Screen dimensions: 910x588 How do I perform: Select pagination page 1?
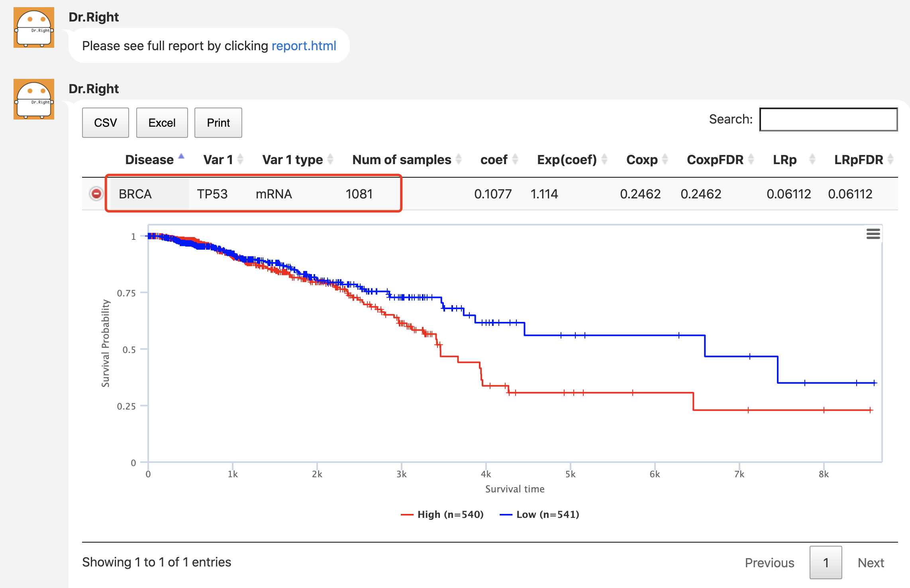(826, 563)
